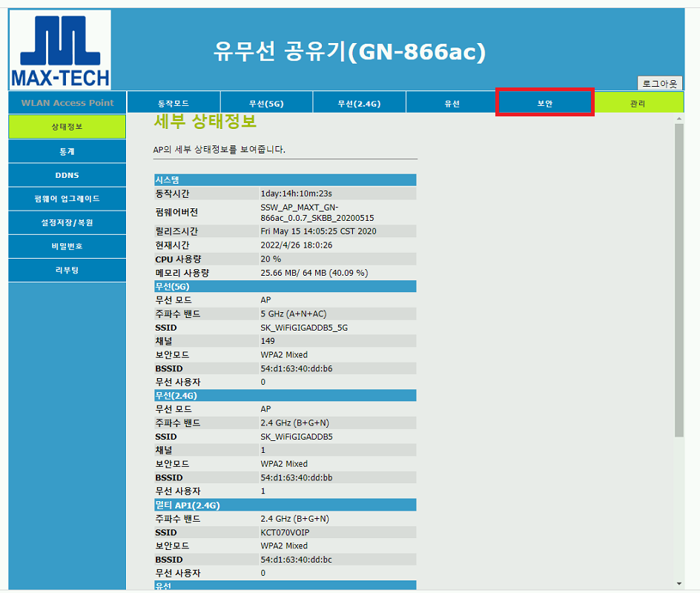This screenshot has width=700, height=593.
Task: Click the vertical scrollbar thumb
Action: (x=679, y=280)
